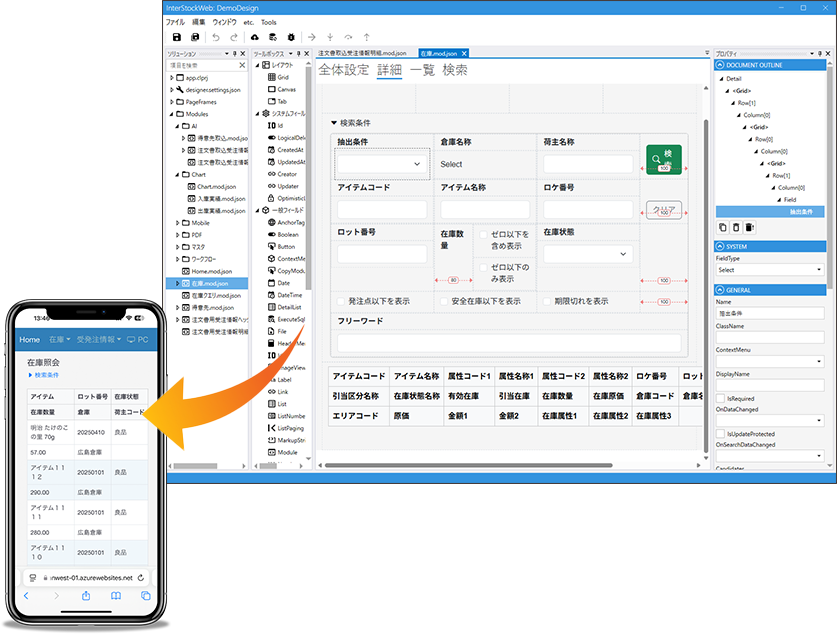
Task: Open the 抽出条件 dropdown
Action: tap(382, 164)
